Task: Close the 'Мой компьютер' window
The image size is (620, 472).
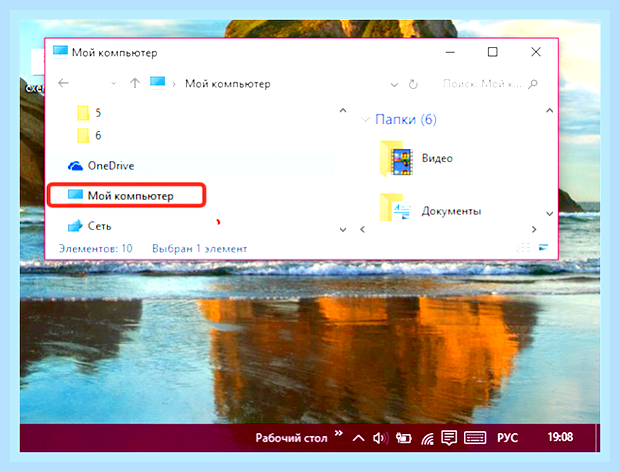Action: click(x=536, y=52)
